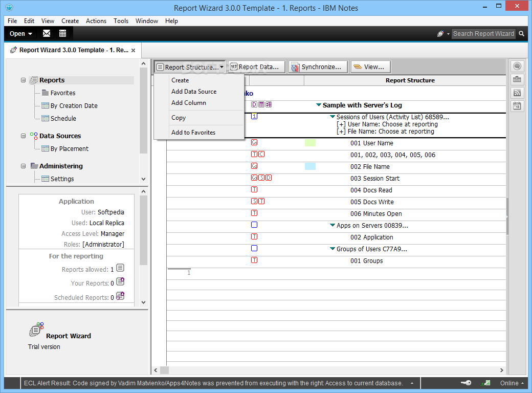Click the Report Wizard logo icon

(37, 329)
